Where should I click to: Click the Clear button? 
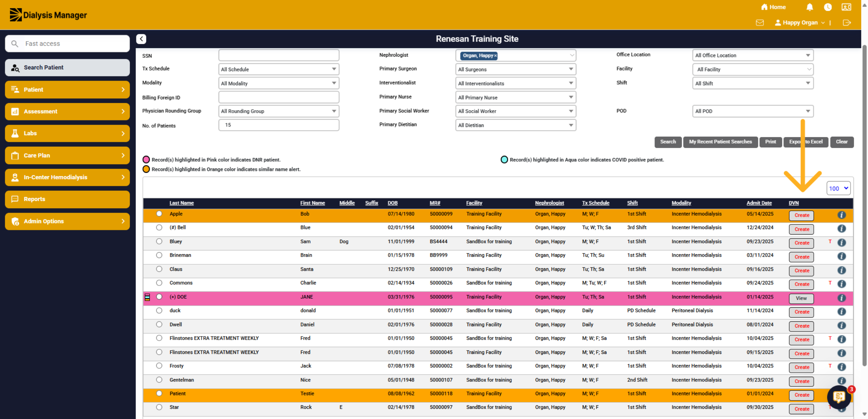842,142
